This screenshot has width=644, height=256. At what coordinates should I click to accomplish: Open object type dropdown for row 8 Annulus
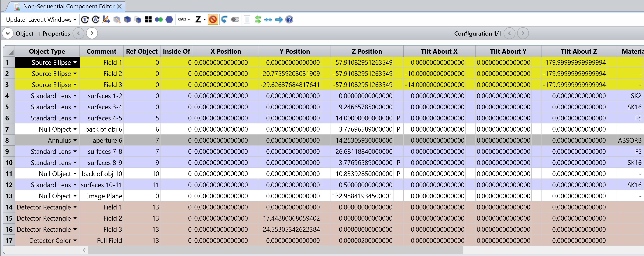75,140
